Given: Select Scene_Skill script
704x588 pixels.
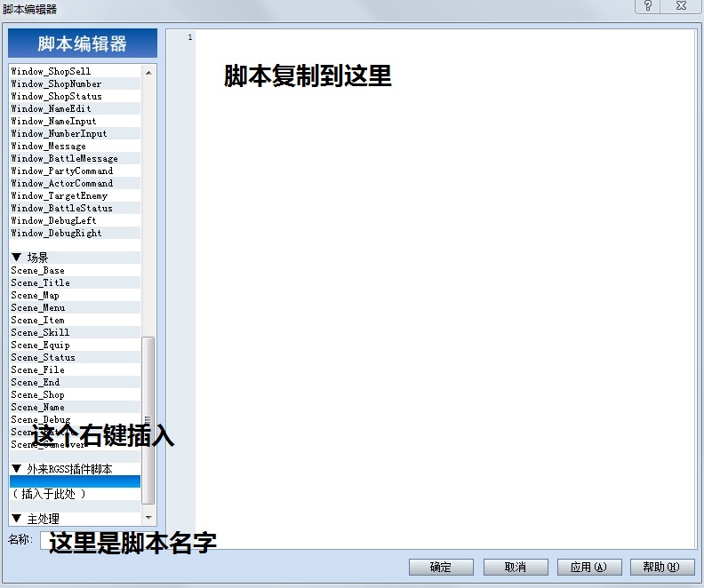Looking at the screenshot, I should click(x=75, y=333).
